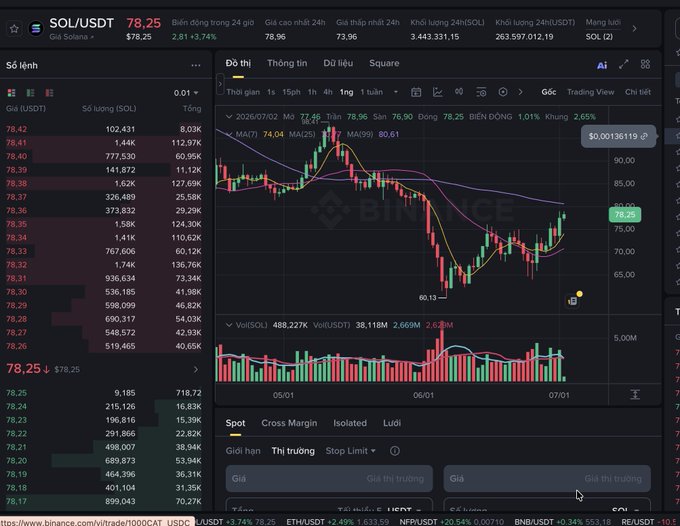This screenshot has width=680, height=526.
Task: Show combined buy and sell order book view
Action: tap(12, 93)
